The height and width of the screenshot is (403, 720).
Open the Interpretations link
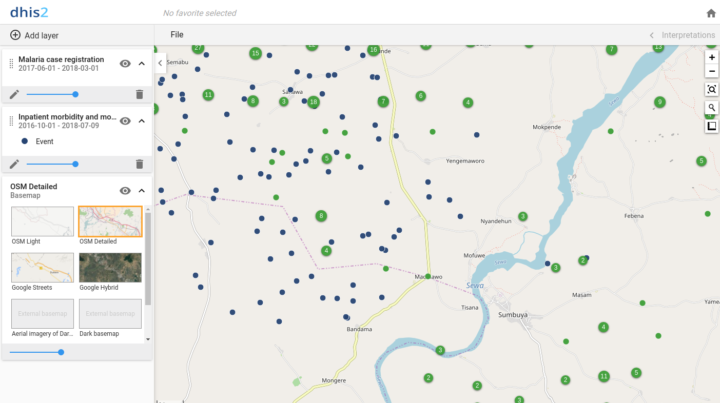click(x=688, y=35)
